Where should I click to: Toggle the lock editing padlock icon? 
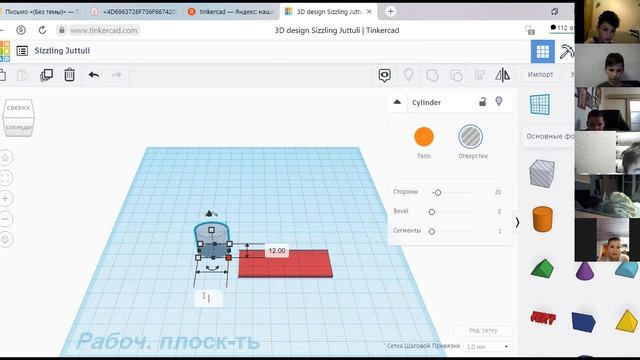[482, 102]
